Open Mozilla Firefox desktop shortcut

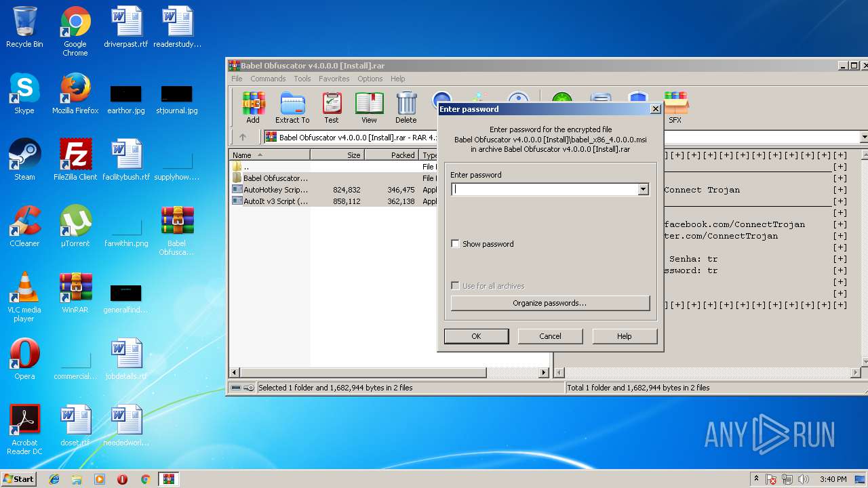[x=75, y=94]
